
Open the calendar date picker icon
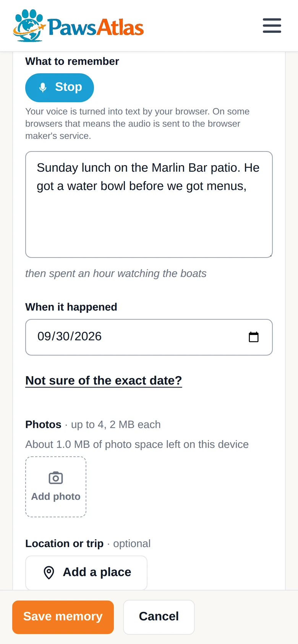pos(254,337)
